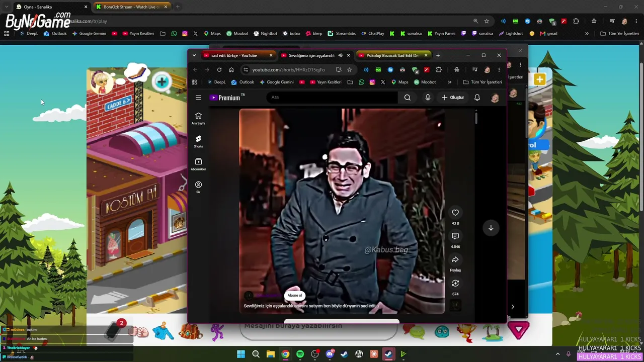Open Yayın Kesitleri bookmark in YouTube window

pyautogui.click(x=326, y=82)
